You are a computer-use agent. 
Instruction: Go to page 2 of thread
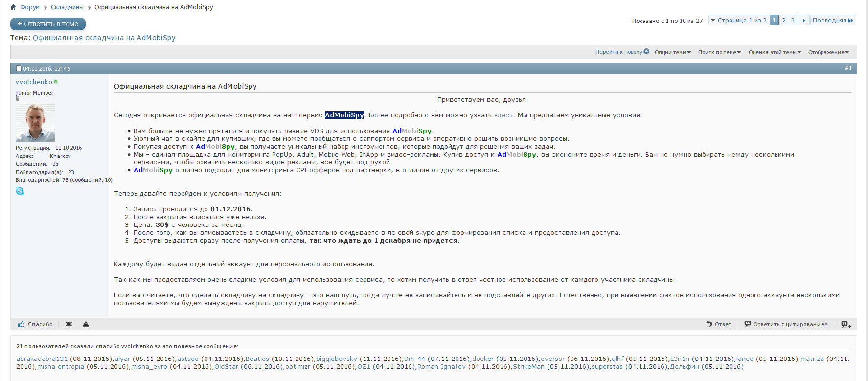click(x=784, y=20)
